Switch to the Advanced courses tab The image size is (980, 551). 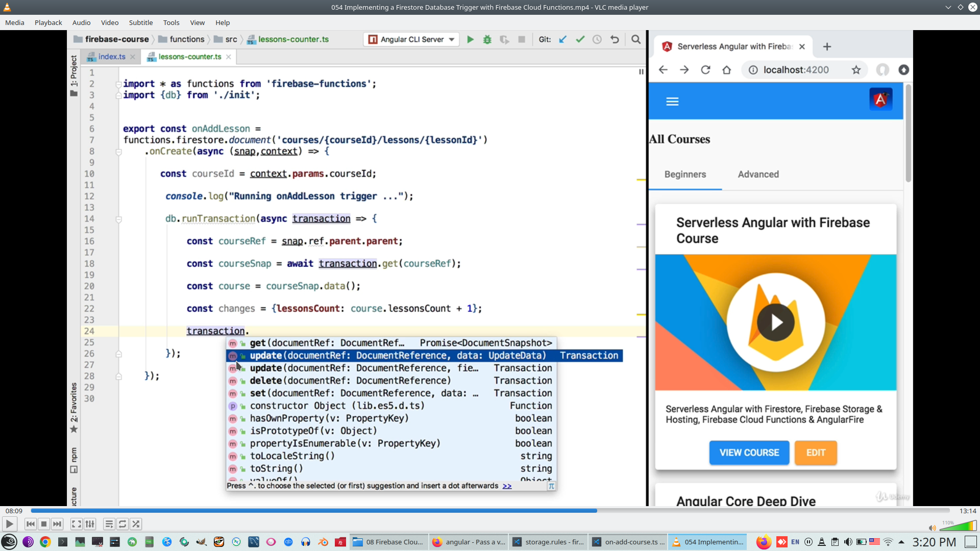pyautogui.click(x=758, y=174)
